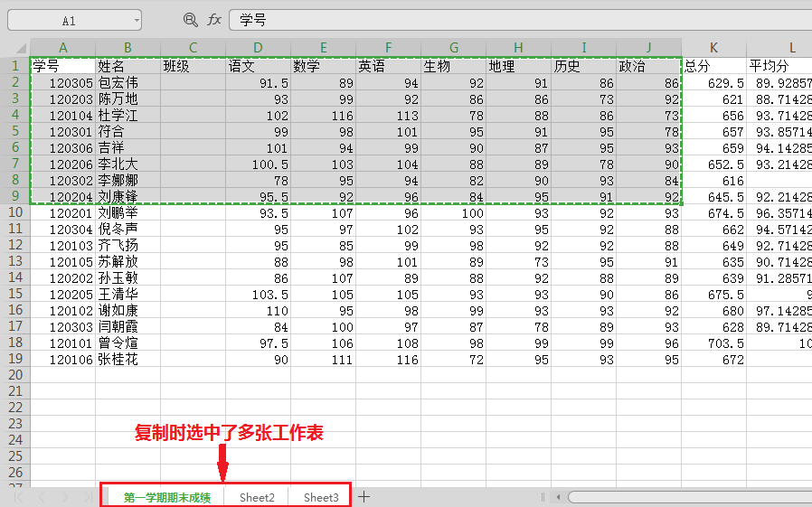Viewport: 812px width, 507px height.
Task: Select row 1 header
Action: (x=15, y=66)
